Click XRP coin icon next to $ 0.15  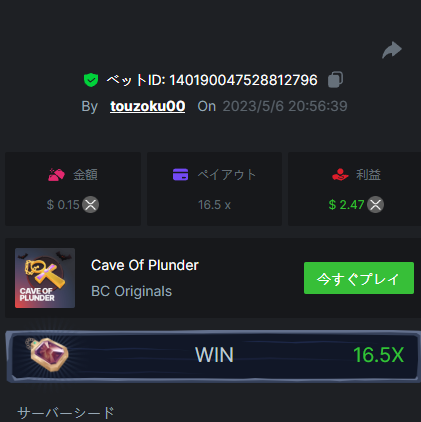(x=91, y=205)
